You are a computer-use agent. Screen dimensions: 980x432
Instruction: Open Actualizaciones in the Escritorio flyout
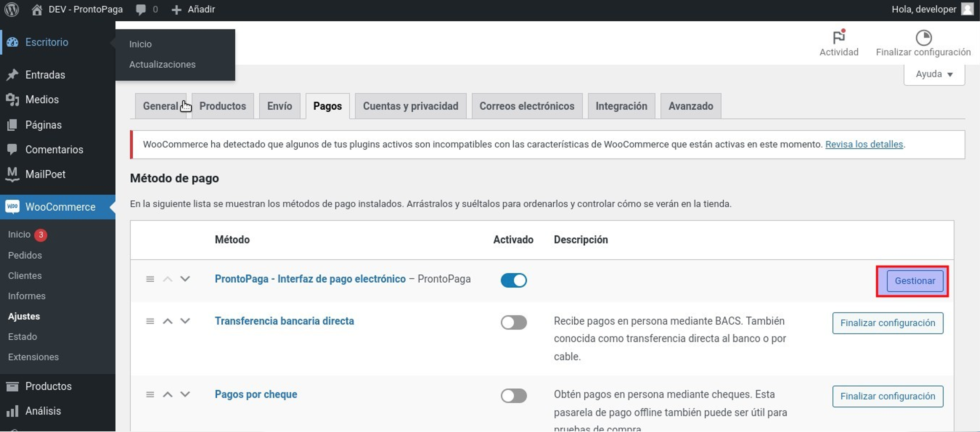[x=162, y=64]
